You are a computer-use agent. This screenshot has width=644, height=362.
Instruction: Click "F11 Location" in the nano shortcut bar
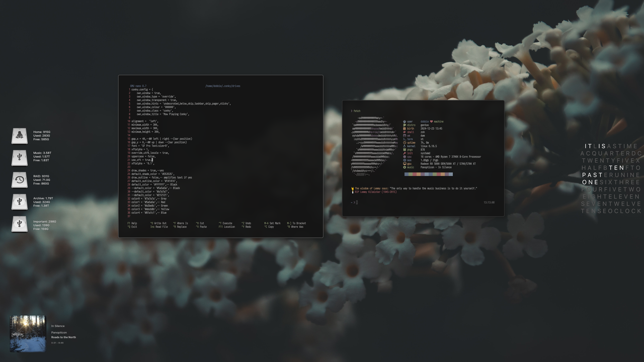[x=226, y=227]
